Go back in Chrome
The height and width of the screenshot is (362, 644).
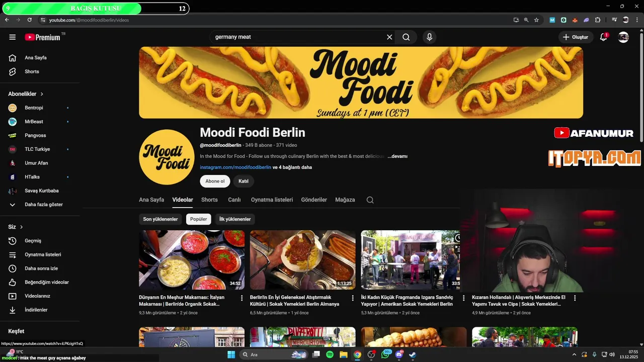pyautogui.click(x=7, y=20)
